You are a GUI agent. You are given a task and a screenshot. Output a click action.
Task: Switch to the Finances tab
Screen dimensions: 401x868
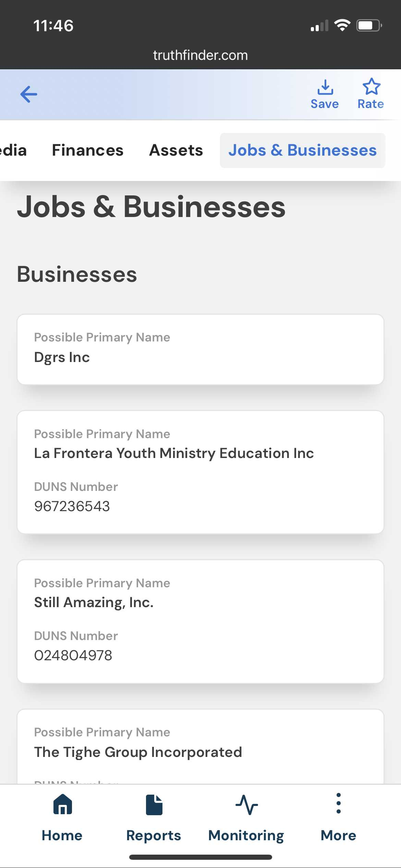pyautogui.click(x=88, y=150)
